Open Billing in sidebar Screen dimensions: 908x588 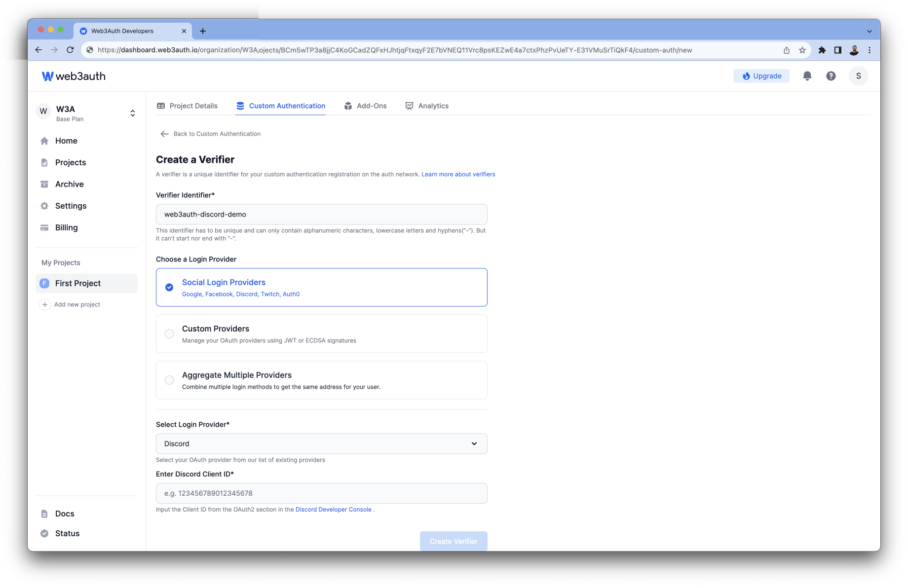[x=66, y=227]
